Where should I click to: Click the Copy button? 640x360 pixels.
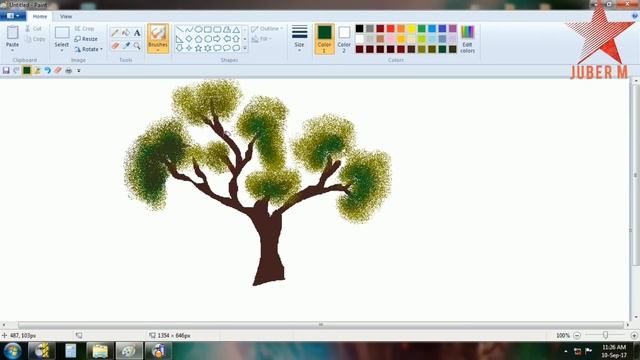coord(35,39)
